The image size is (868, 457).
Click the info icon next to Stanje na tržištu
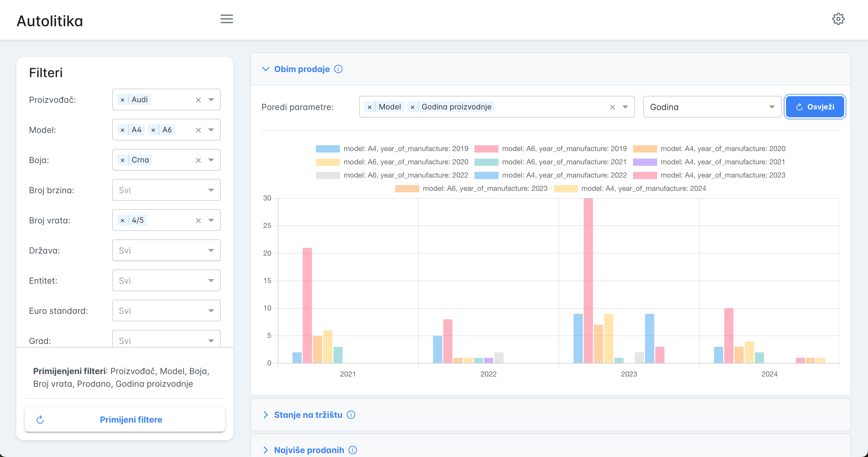click(x=351, y=414)
